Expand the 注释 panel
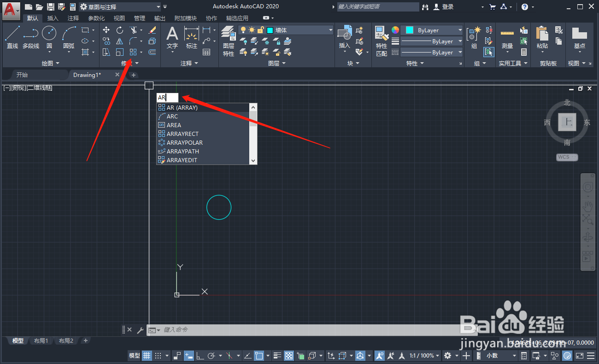The image size is (599, 364). (x=189, y=63)
